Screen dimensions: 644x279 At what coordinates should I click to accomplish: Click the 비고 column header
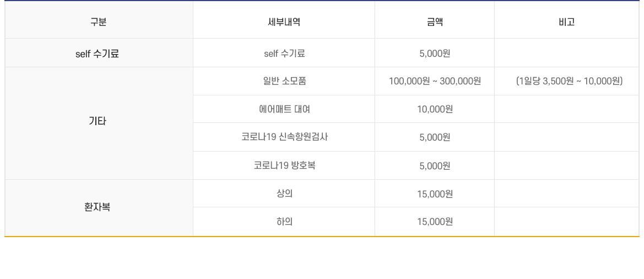(x=566, y=22)
